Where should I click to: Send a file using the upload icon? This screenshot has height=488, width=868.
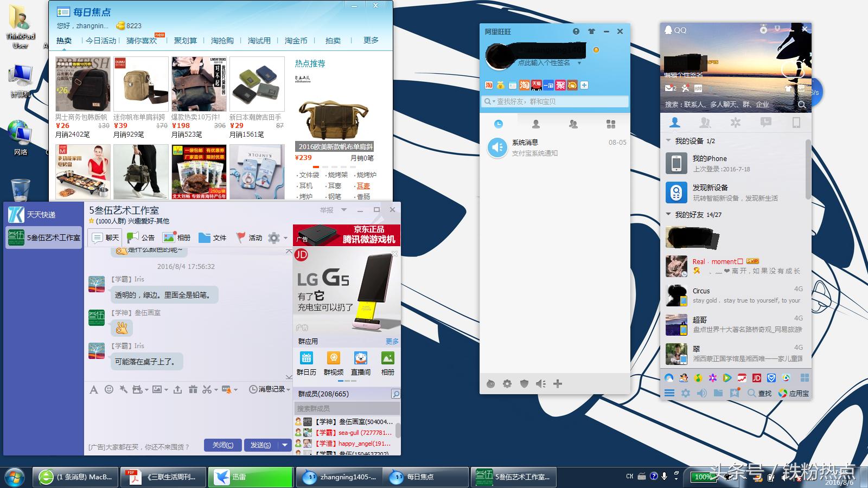[178, 389]
